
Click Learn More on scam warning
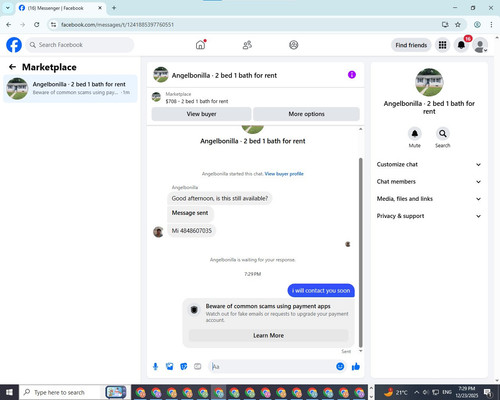click(268, 335)
